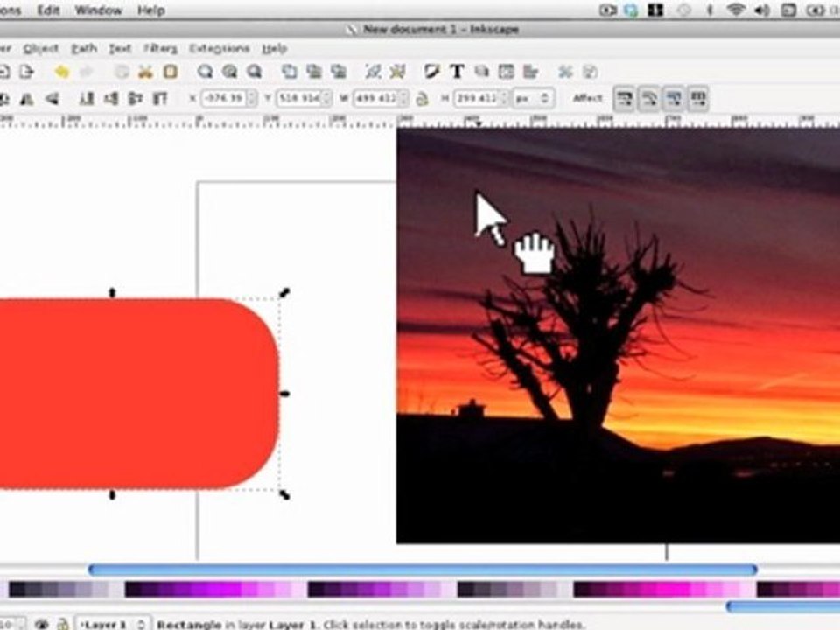
Task: Open the Path menu
Action: pos(84,49)
